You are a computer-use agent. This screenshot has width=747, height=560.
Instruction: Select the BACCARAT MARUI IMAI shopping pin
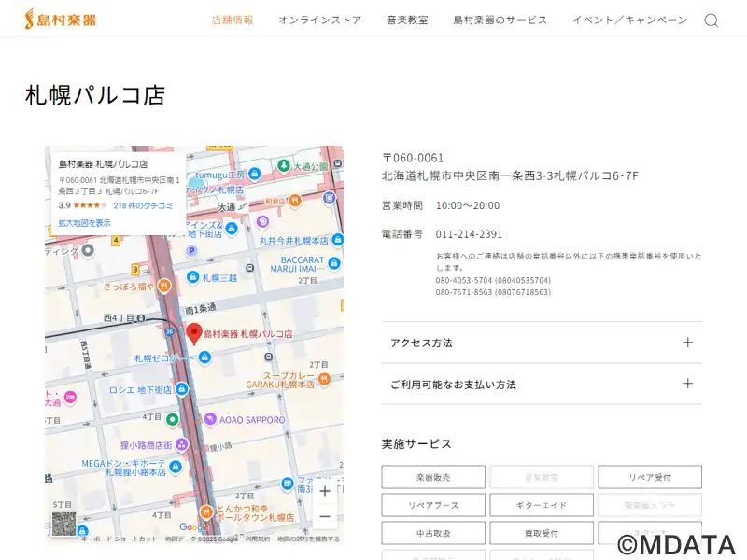(334, 263)
